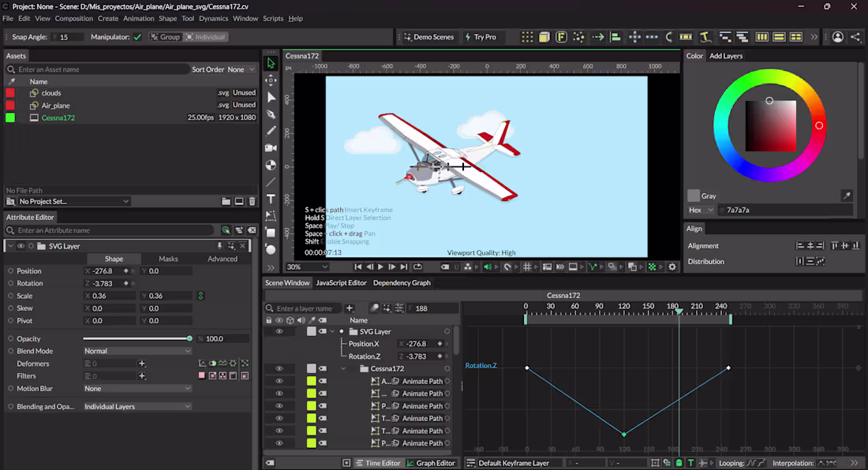The image size is (868, 470).
Task: Close the SVG Layer attribute panel
Action: (242, 246)
